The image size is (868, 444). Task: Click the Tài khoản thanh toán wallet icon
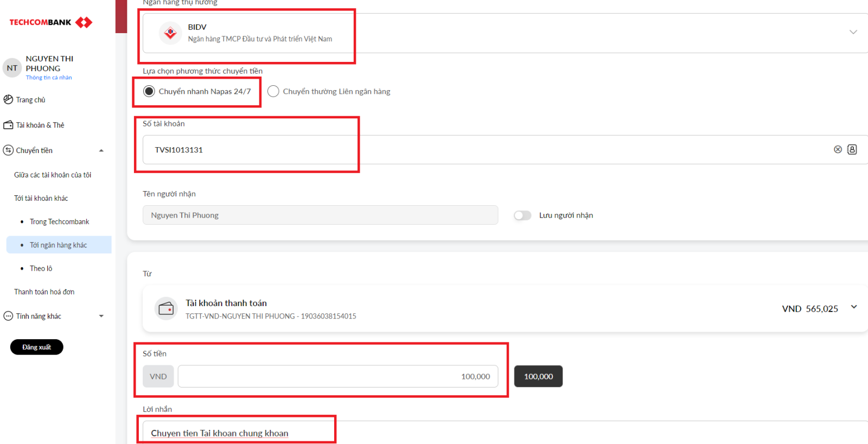pyautogui.click(x=166, y=309)
